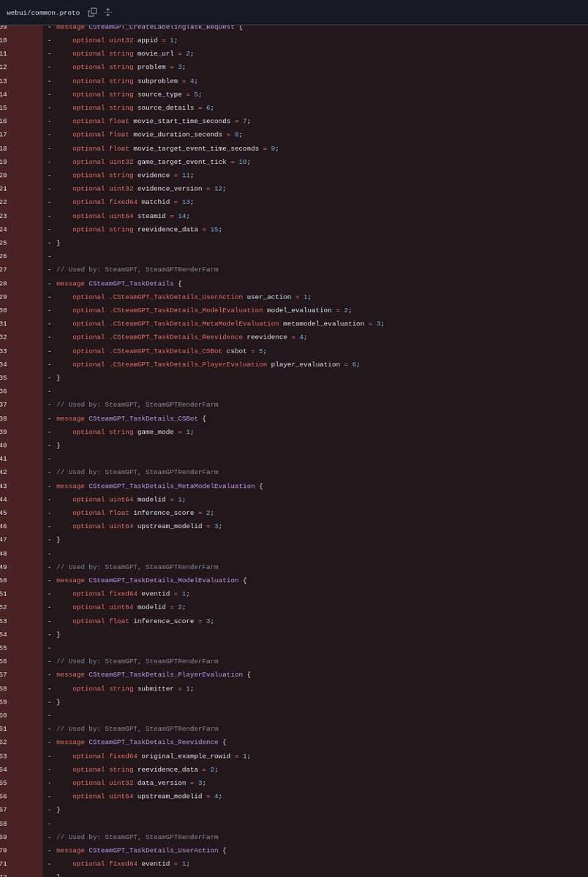Expand all lines of the diff
Screen dimensions: 588x877
pyautogui.click(x=108, y=12)
